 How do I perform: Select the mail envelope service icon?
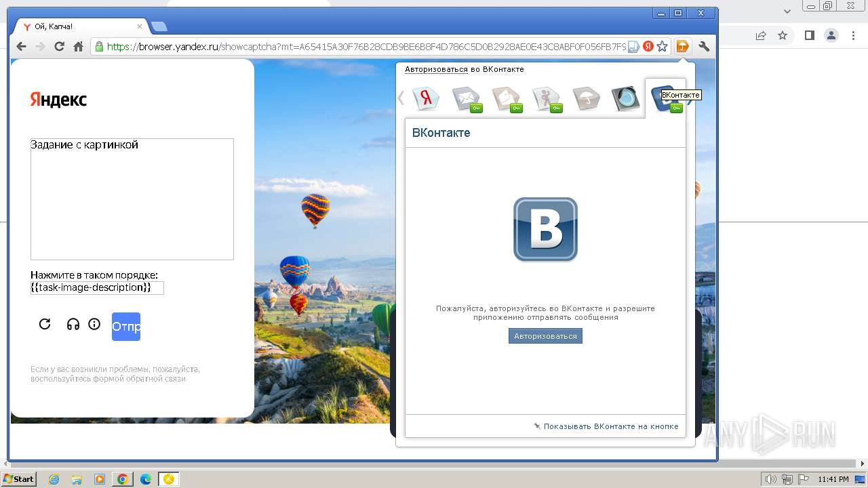[467, 99]
